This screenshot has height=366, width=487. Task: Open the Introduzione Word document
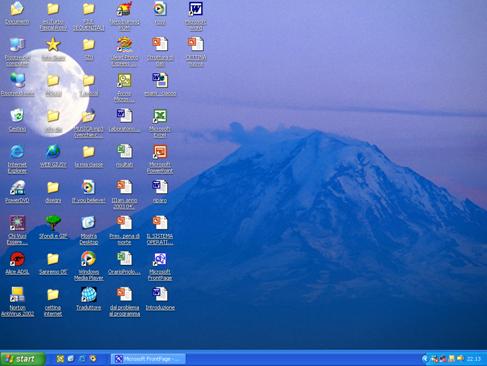[160, 294]
